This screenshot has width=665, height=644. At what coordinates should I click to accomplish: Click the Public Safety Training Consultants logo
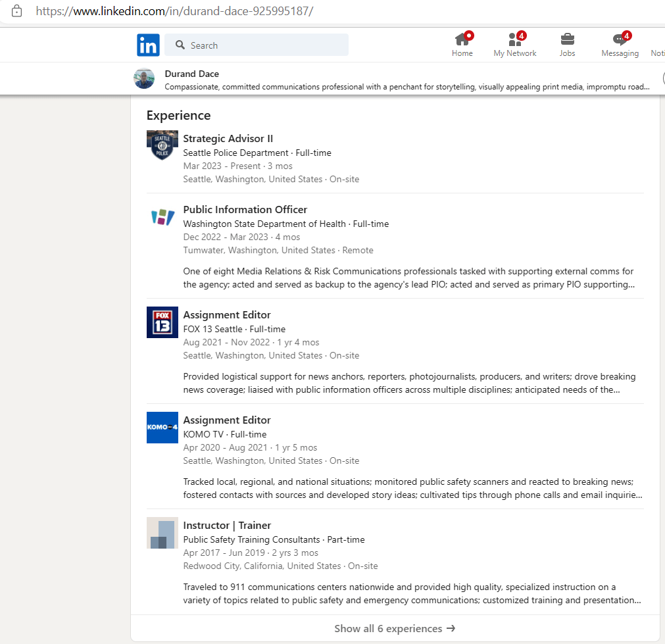tap(162, 533)
